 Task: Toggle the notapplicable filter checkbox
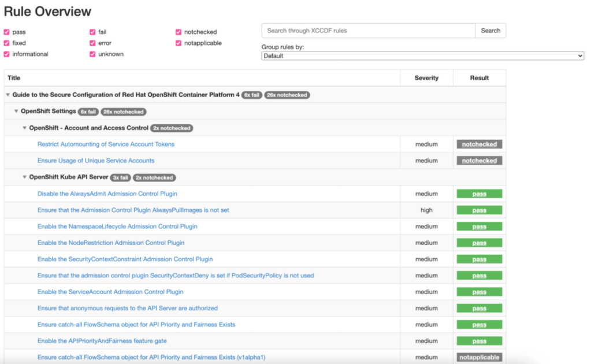(x=178, y=43)
